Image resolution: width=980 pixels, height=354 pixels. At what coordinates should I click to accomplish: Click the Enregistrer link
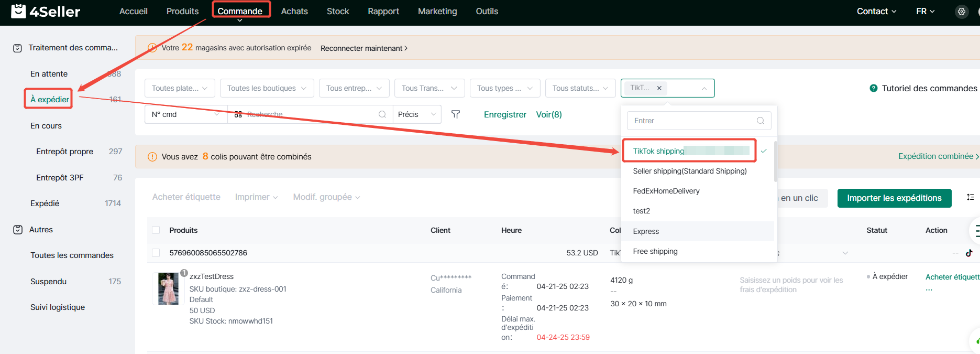[505, 114]
